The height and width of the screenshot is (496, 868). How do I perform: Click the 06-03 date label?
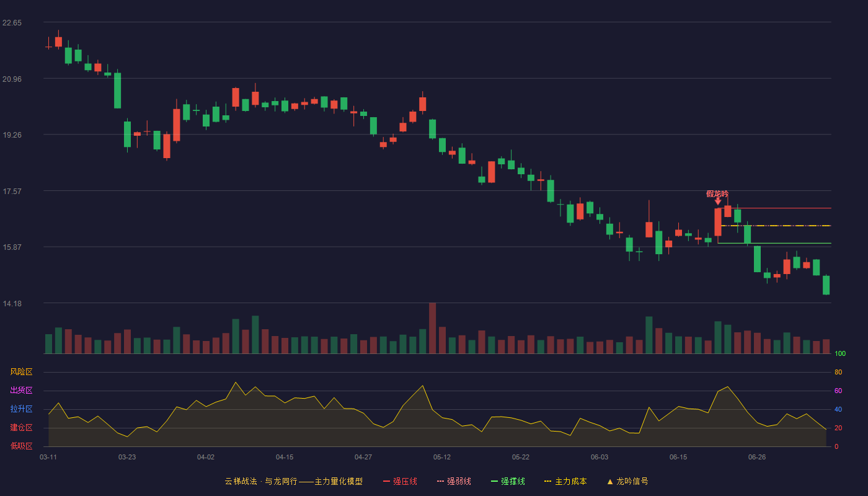coord(600,457)
